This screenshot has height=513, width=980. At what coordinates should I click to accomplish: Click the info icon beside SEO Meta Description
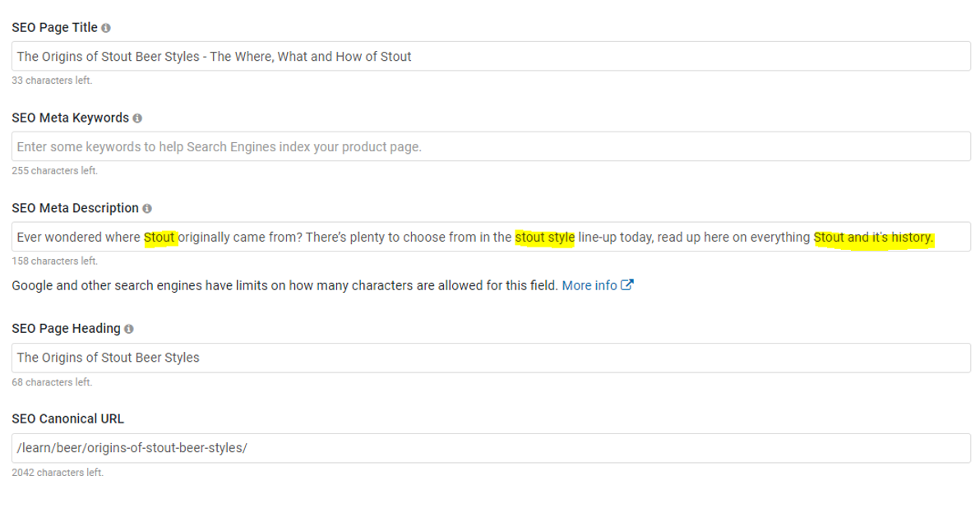tap(147, 209)
